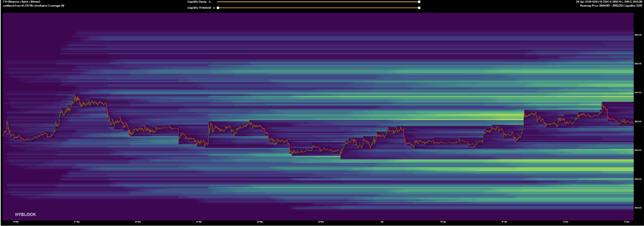Click the Liquidity Threshold slider right handle
Screen dimensions: 644x226
(x=419, y=8)
